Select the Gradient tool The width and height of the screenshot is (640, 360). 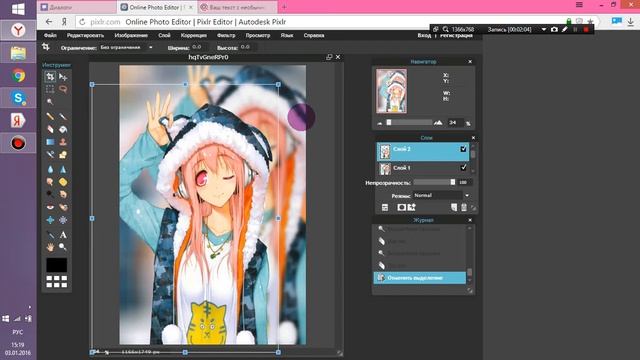coord(50,142)
